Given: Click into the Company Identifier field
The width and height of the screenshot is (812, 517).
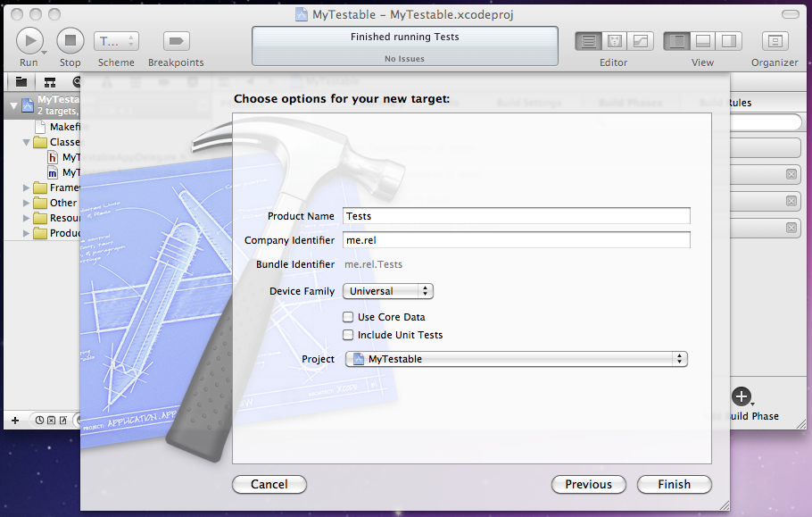Looking at the screenshot, I should pyautogui.click(x=517, y=240).
